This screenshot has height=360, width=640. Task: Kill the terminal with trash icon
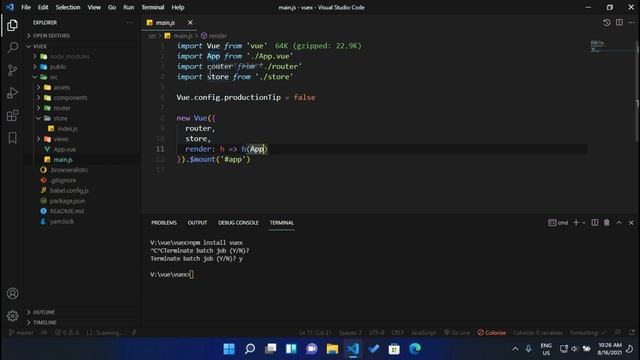(607, 222)
